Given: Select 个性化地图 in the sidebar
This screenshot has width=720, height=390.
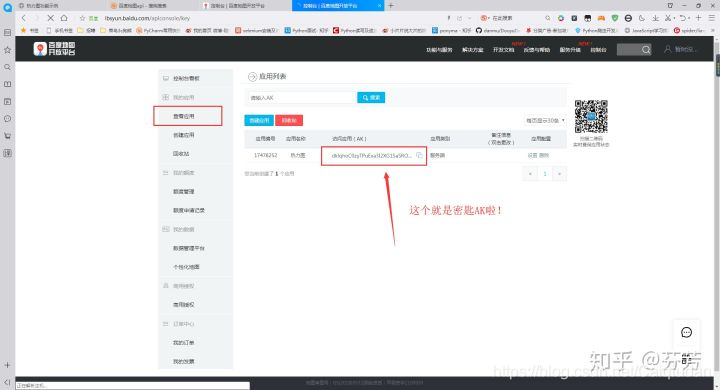Looking at the screenshot, I should tap(186, 267).
